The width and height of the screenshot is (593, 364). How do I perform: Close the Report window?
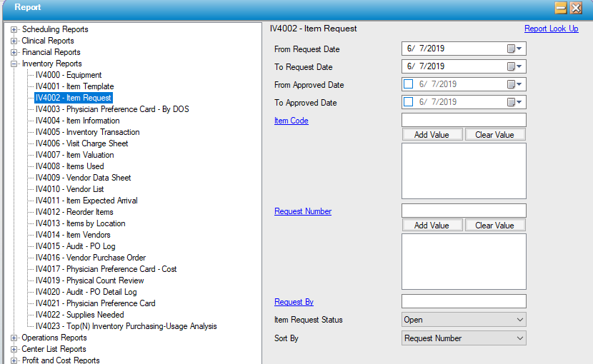click(576, 8)
